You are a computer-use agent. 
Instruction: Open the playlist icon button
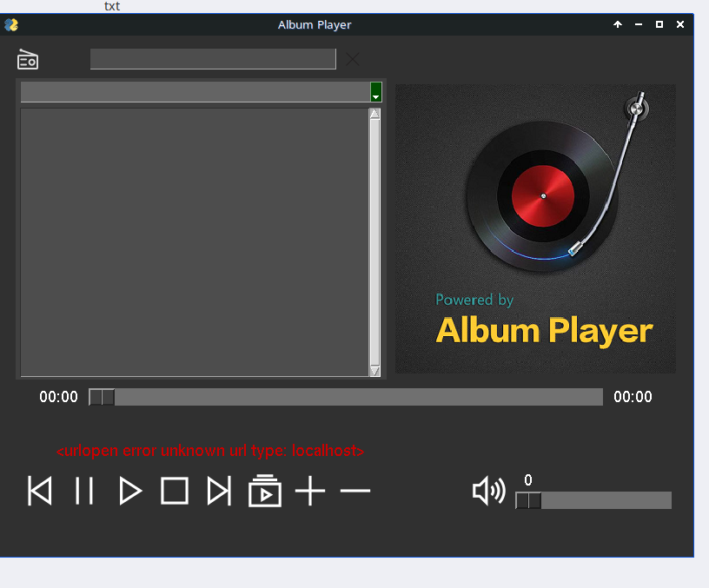pyautogui.click(x=265, y=491)
